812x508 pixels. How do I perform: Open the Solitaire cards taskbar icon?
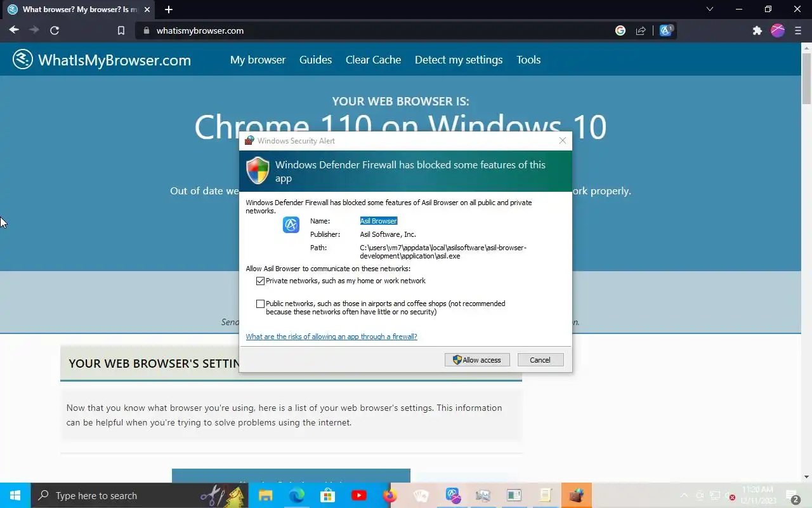coord(421,495)
